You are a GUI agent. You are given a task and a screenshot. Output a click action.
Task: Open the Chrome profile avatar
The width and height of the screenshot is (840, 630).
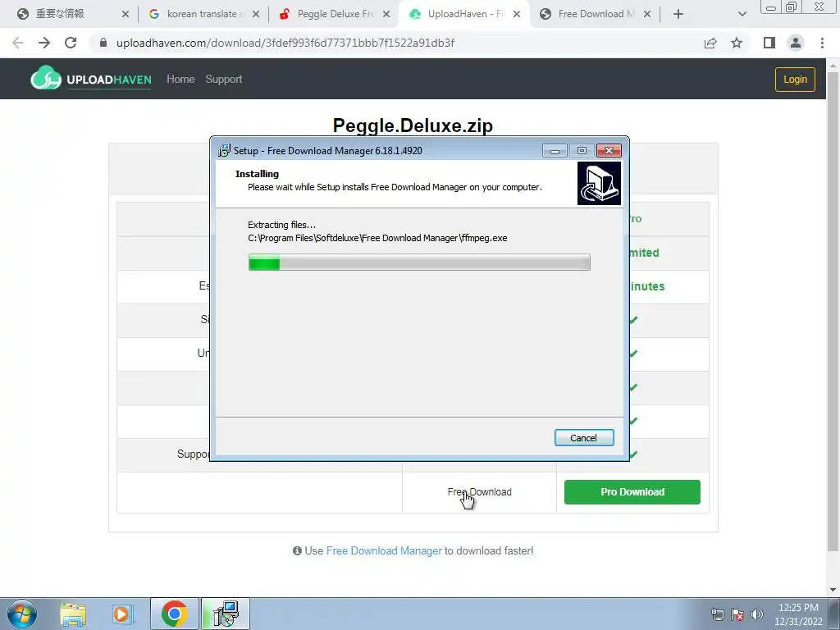796,43
